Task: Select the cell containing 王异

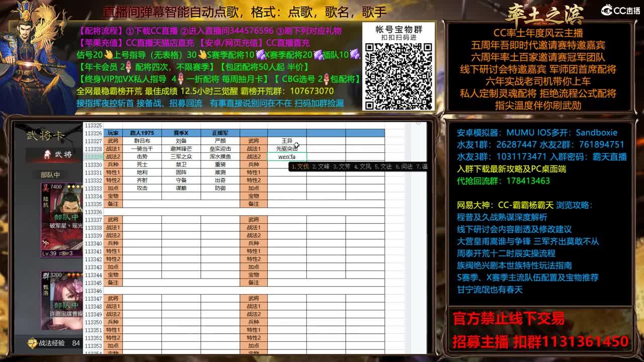Action: [x=287, y=141]
